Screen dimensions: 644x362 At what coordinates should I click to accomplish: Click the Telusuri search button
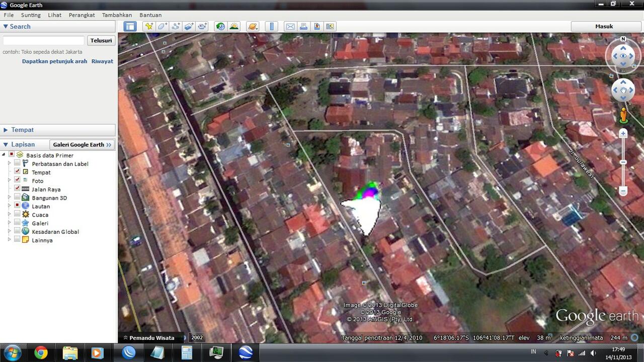click(x=101, y=40)
